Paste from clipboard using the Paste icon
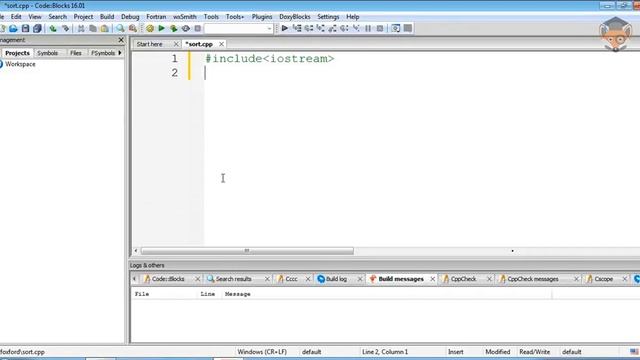640x360 pixels. click(105, 29)
